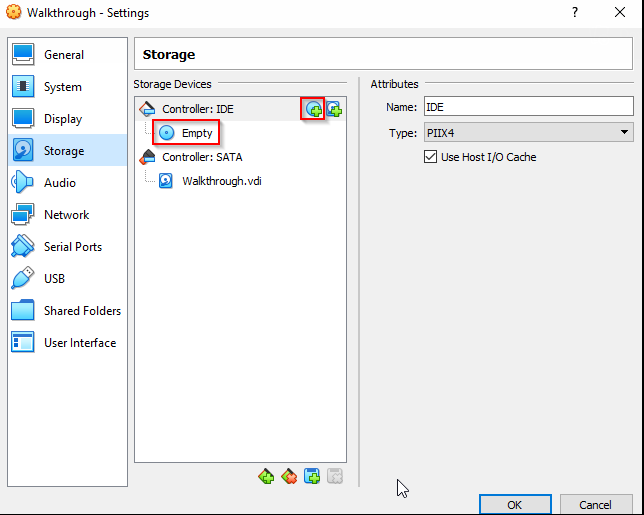This screenshot has width=644, height=515.
Task: Click the greyed remove storage attachment icon
Action: tap(335, 476)
